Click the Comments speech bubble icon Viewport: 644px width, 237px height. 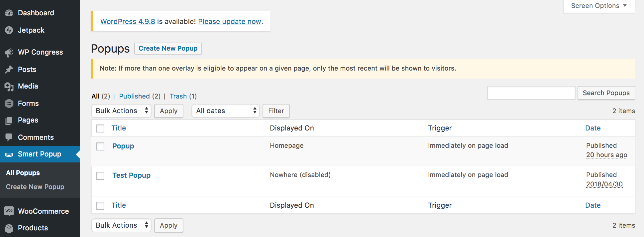tap(9, 137)
